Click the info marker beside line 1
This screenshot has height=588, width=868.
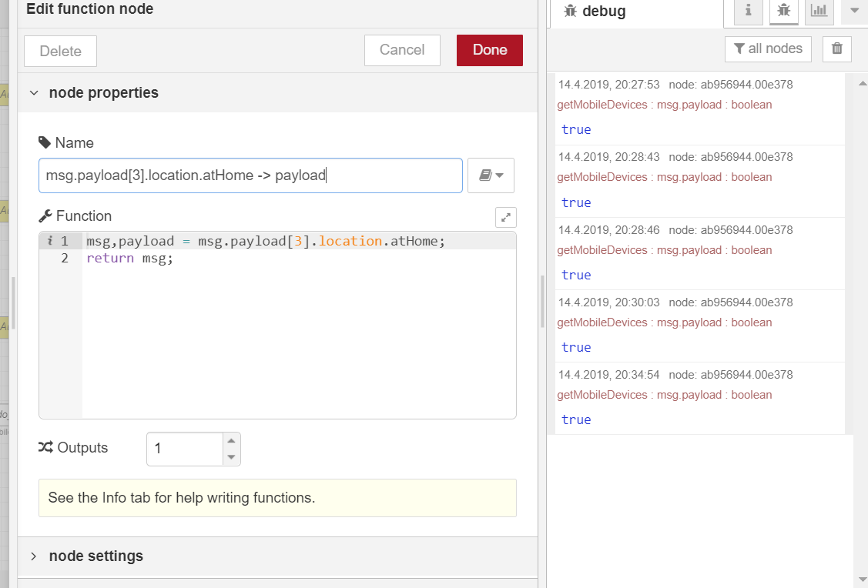click(50, 241)
